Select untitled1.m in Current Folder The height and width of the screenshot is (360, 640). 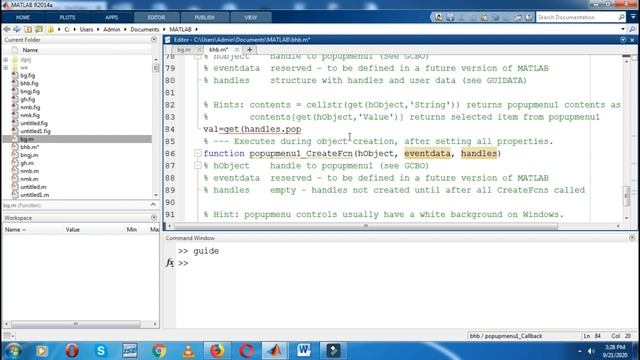click(x=34, y=195)
